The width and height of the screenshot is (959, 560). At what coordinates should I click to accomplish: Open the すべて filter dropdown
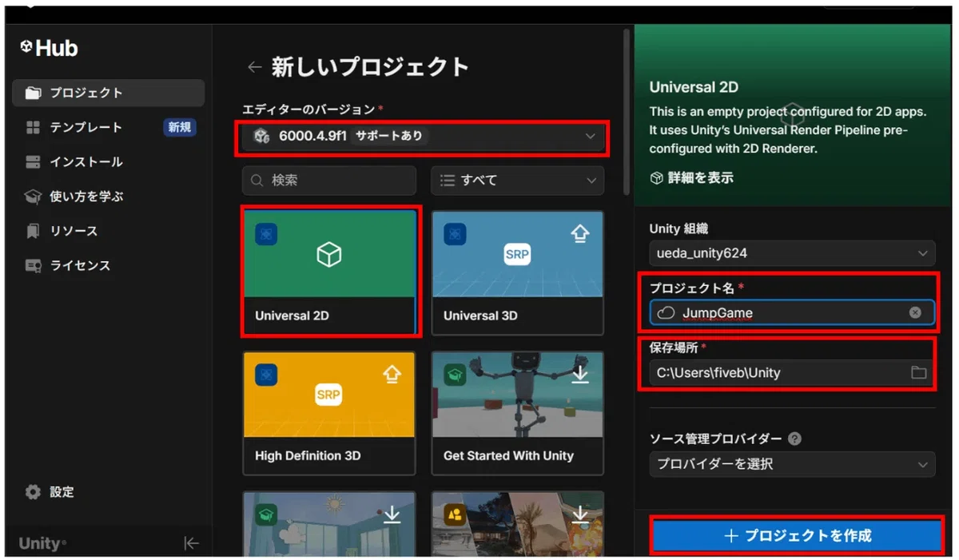coord(517,181)
